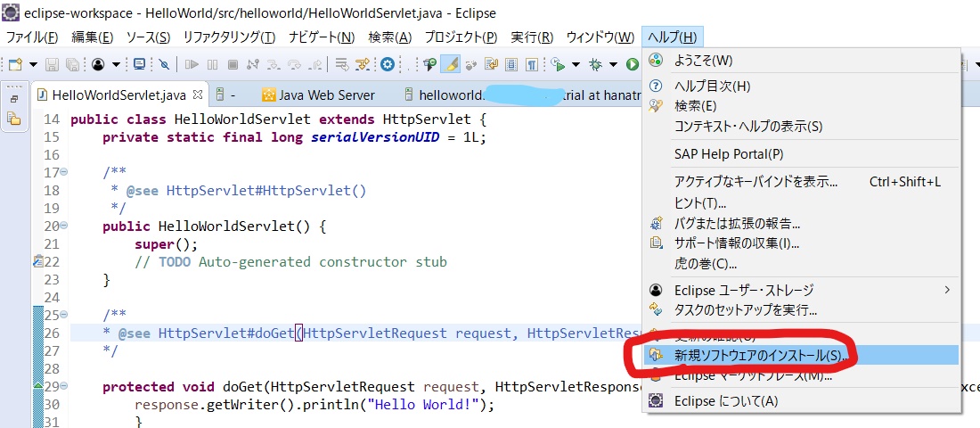Open the 実行(R) menu
This screenshot has width=980, height=428.
click(532, 37)
